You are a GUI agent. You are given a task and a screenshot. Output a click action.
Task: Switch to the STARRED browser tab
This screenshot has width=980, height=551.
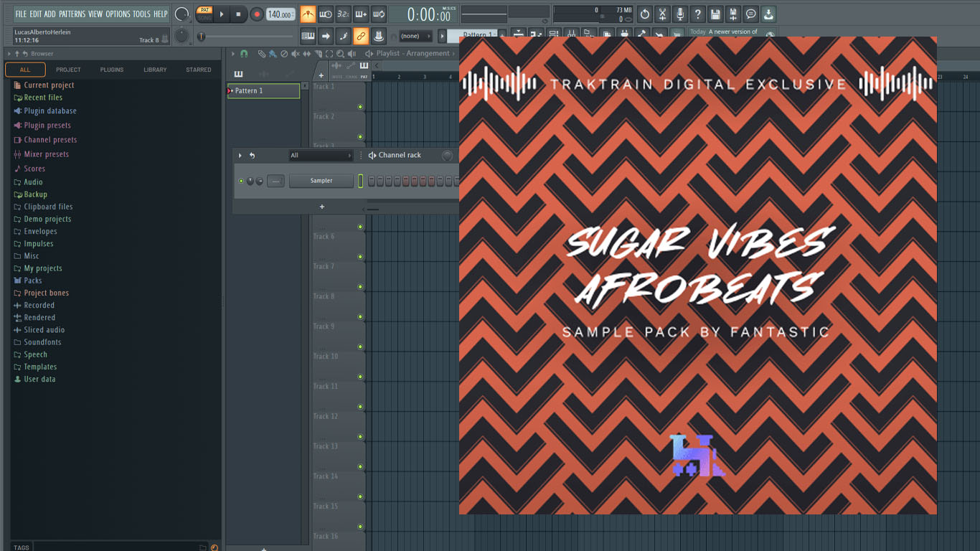(199, 70)
